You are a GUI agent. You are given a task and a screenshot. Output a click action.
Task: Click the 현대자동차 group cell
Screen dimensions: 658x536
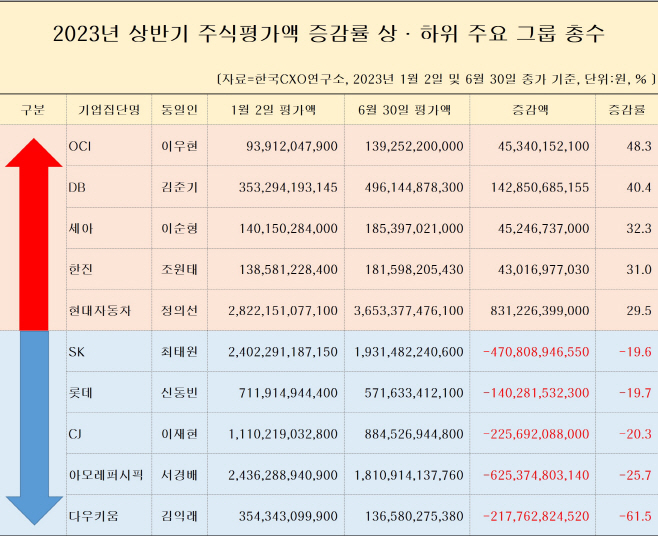(109, 310)
